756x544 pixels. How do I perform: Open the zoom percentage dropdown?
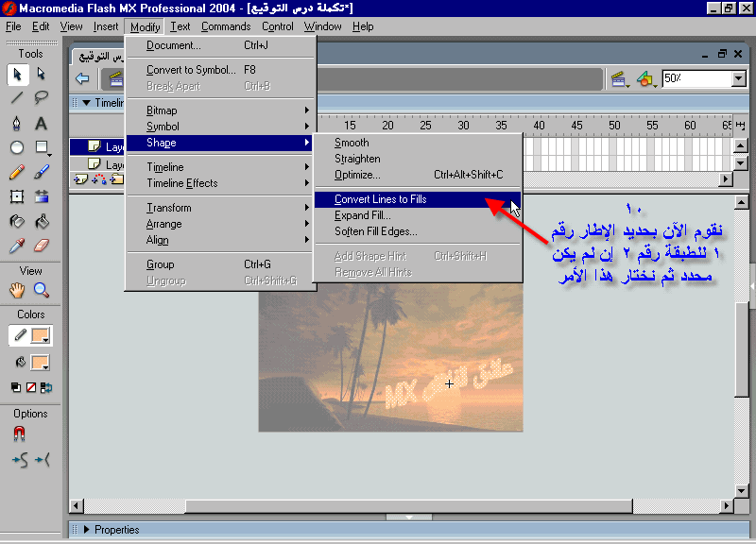739,78
